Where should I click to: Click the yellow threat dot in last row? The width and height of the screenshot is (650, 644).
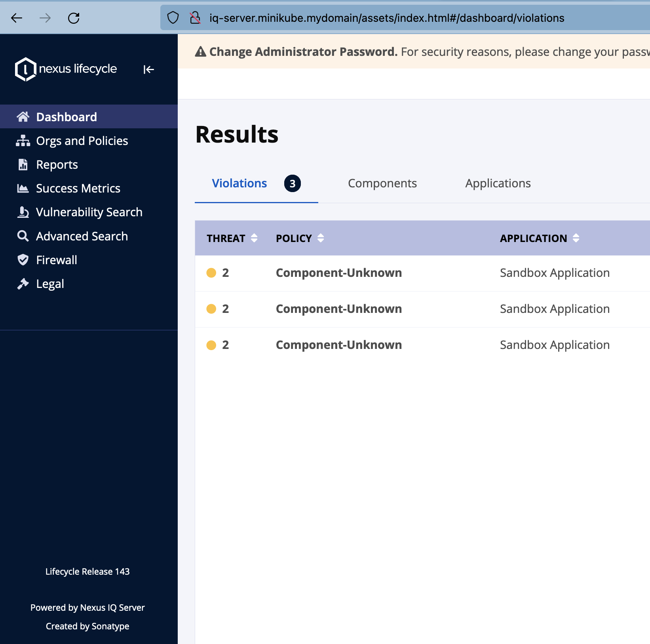click(211, 345)
